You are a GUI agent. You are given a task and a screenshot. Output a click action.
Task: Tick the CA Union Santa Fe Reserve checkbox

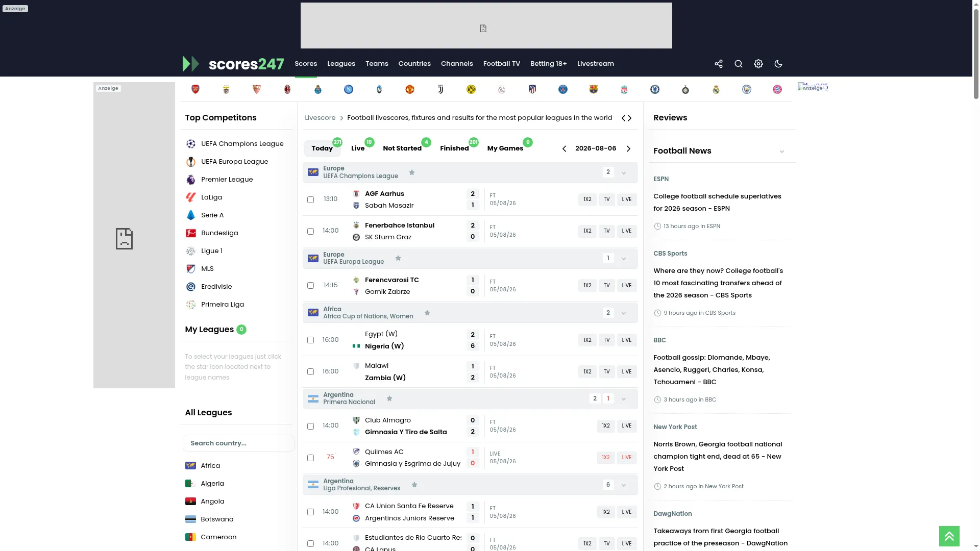tap(310, 512)
